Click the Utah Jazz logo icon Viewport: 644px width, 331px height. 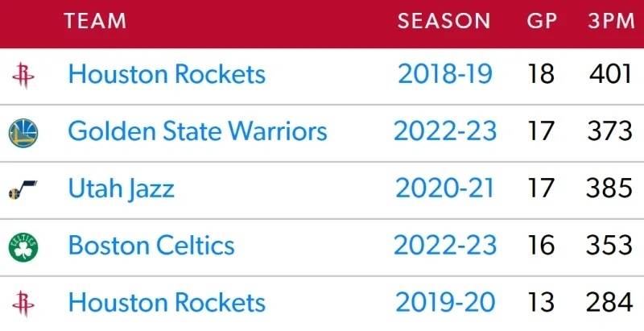pyautogui.click(x=23, y=190)
